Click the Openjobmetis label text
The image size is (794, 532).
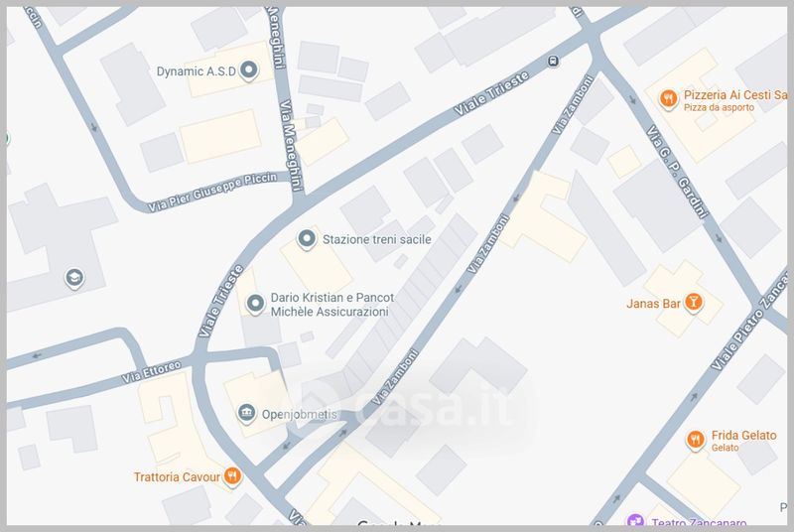[x=299, y=415]
